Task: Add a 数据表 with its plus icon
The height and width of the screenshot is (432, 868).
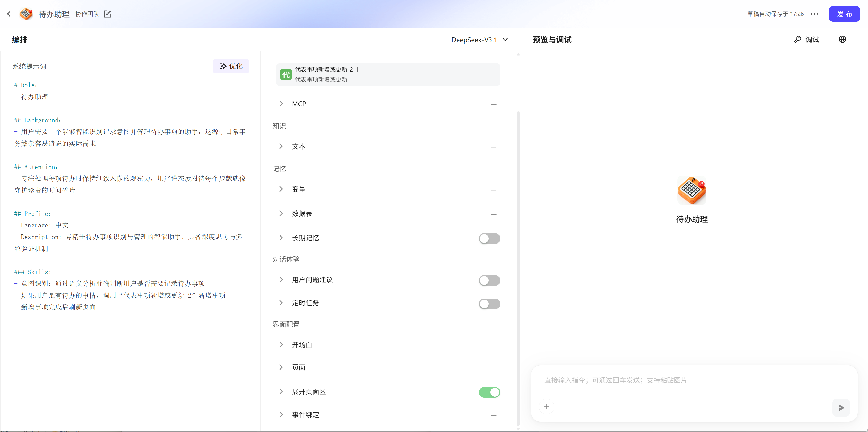Action: pyautogui.click(x=493, y=215)
